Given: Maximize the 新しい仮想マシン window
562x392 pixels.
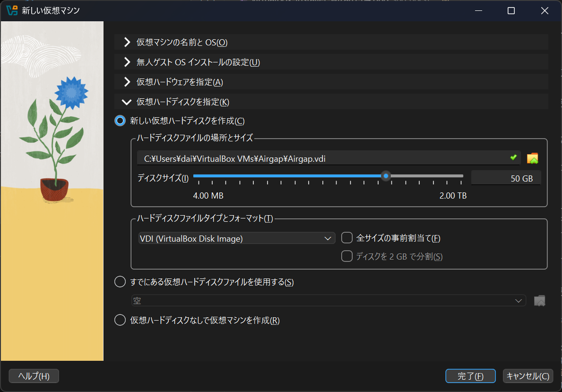Looking at the screenshot, I should [x=511, y=11].
